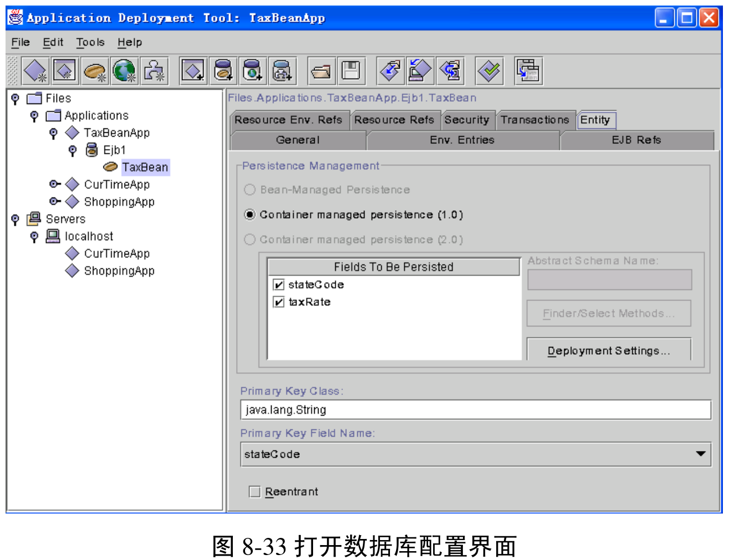
Task: Click the Primary Key Class text field
Action: tap(476, 410)
